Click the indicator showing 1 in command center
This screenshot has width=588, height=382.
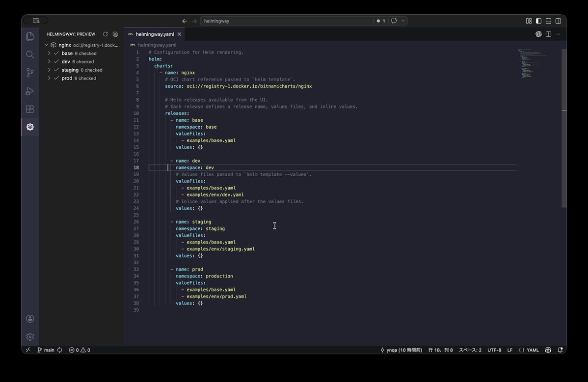(x=381, y=21)
